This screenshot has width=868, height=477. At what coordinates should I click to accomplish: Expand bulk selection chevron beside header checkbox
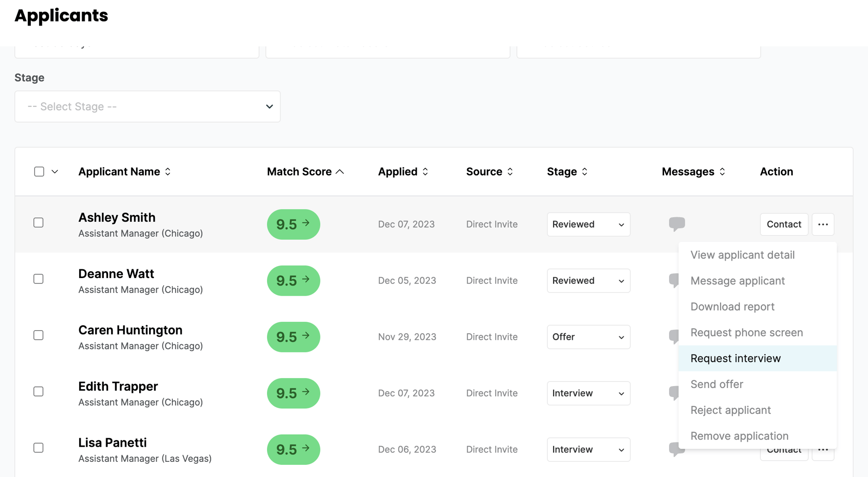tap(55, 172)
